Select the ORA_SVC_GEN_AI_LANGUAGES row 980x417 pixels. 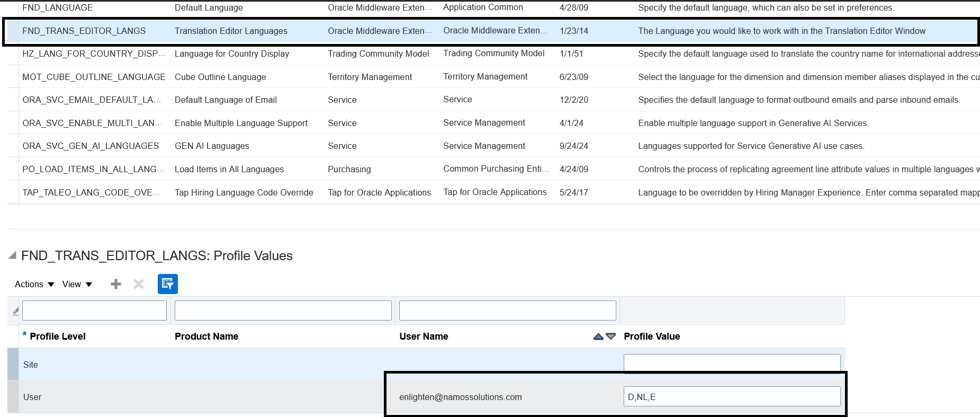492,146
